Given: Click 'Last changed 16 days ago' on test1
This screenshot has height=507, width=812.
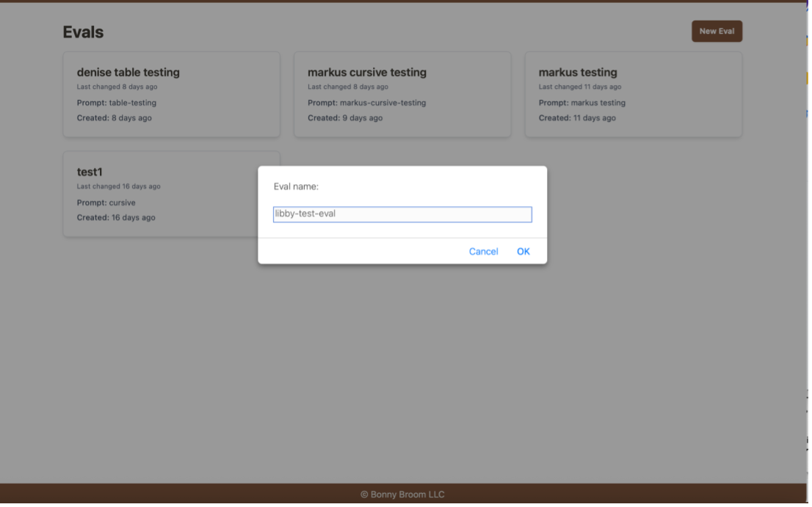Looking at the screenshot, I should point(118,186).
